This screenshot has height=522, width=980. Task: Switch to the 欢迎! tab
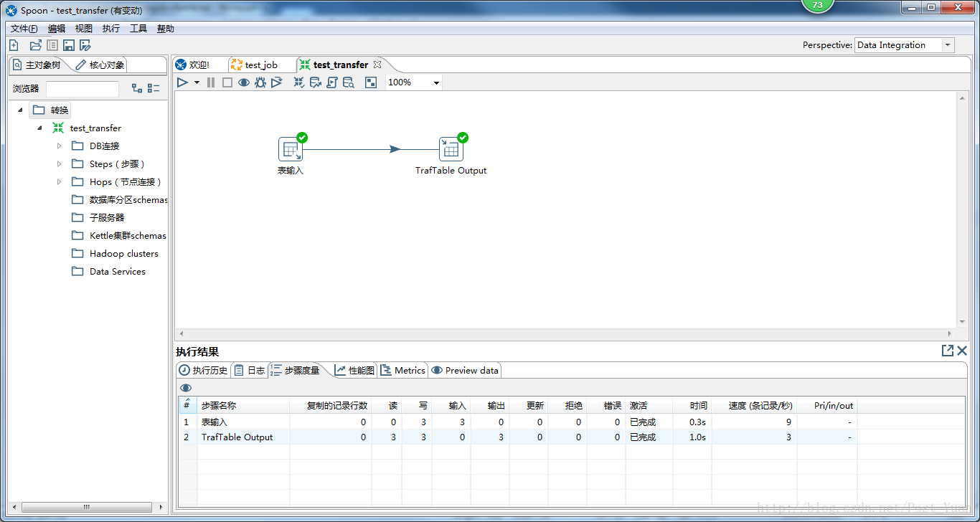tap(194, 65)
